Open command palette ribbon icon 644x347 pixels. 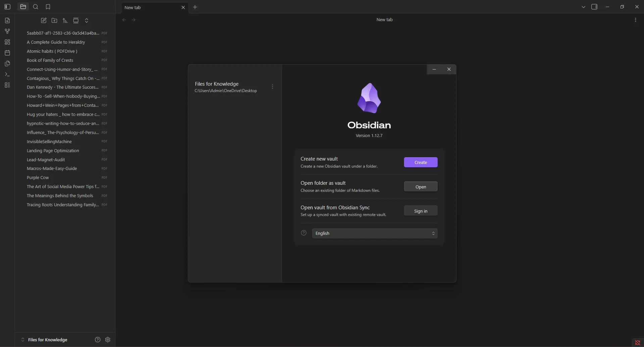coord(7,74)
